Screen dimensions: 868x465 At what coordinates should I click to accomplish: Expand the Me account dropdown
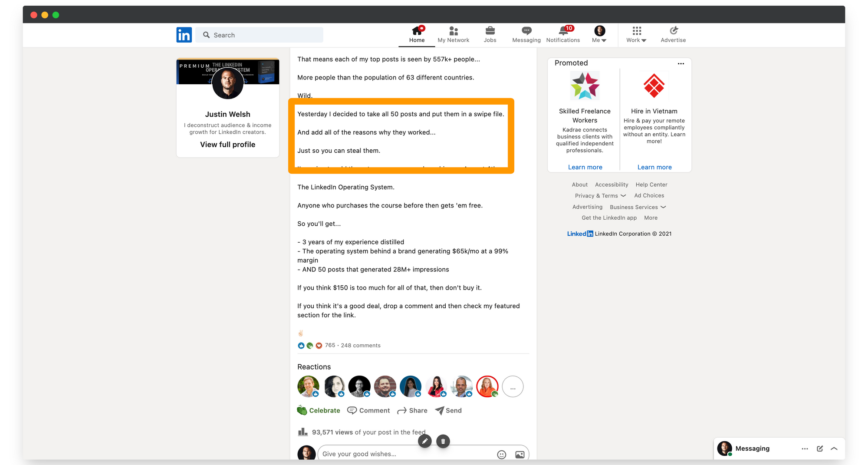point(599,35)
